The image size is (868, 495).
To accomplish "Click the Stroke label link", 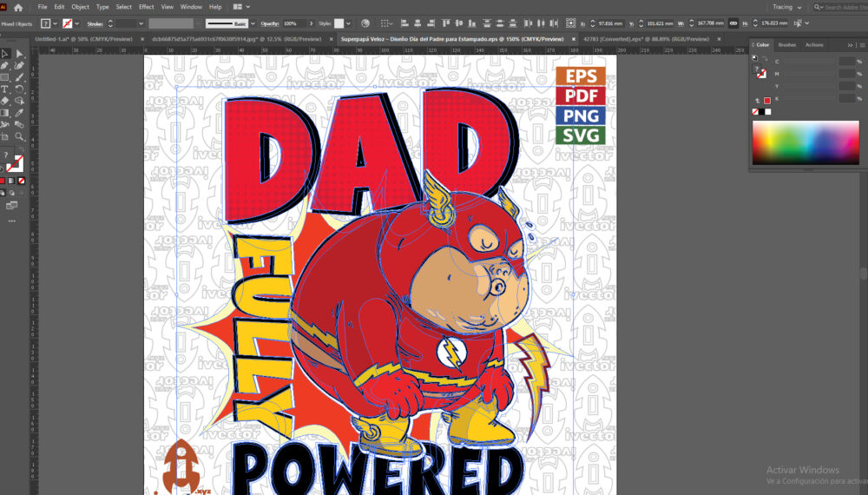I will point(95,23).
